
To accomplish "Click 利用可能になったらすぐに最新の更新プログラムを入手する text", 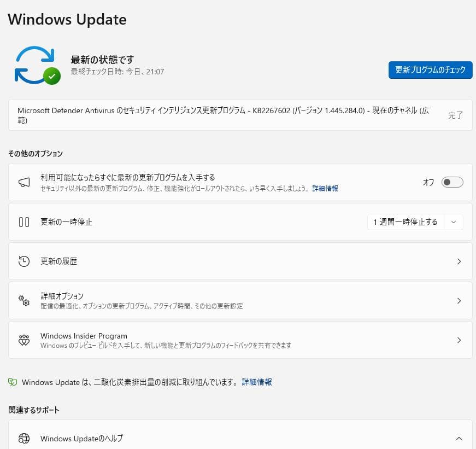I will (x=128, y=177).
